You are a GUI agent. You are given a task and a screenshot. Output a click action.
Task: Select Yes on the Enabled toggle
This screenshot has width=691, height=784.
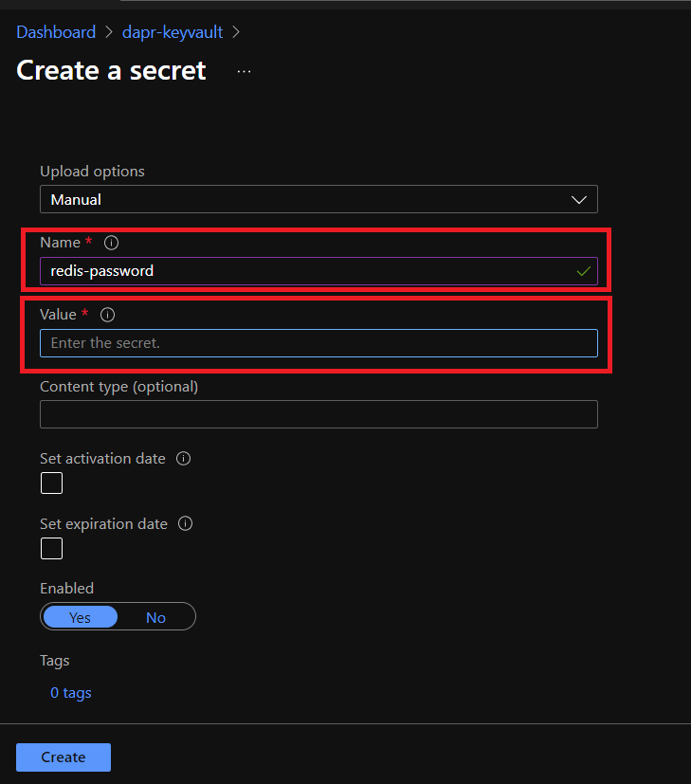(81, 617)
